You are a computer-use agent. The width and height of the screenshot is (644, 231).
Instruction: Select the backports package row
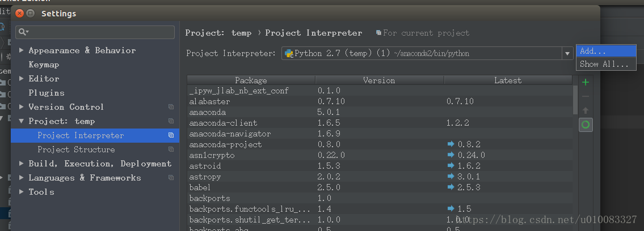[380, 198]
